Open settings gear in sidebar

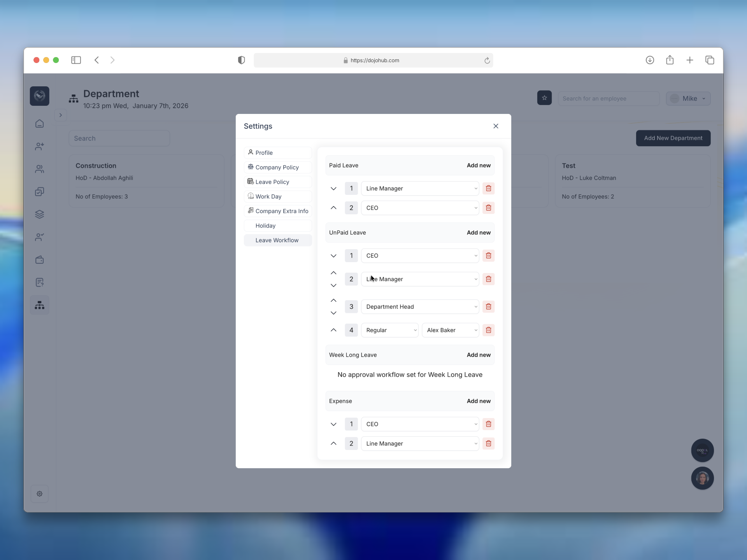click(39, 493)
